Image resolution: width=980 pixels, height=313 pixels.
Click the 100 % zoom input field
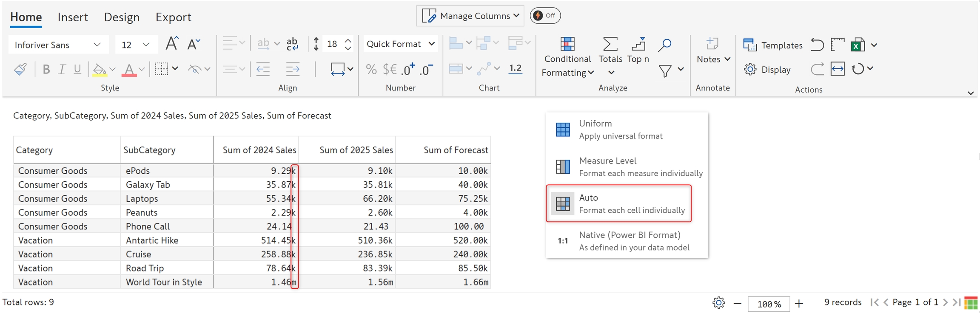point(769,304)
